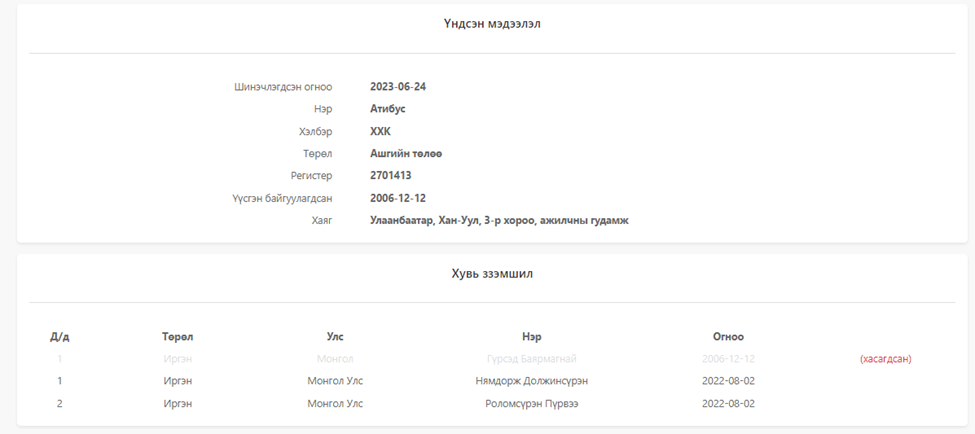Click the company name 'Атибус'

coord(387,109)
